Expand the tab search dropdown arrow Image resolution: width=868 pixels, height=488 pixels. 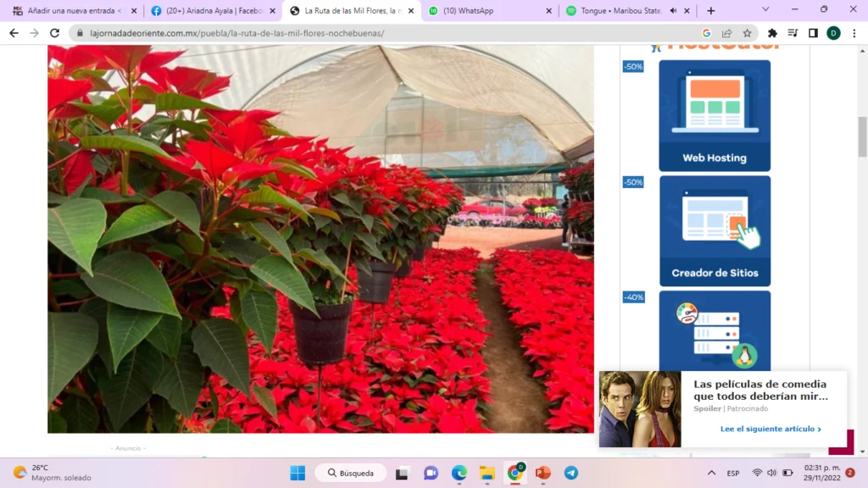[765, 10]
